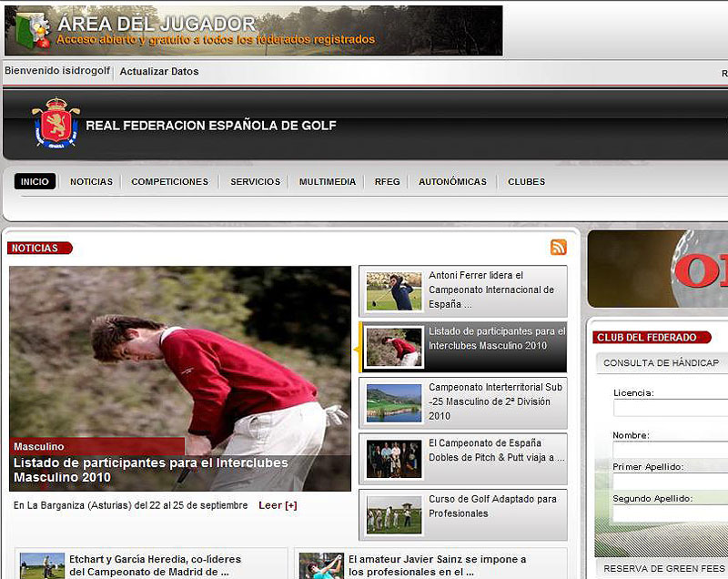Screen dimensions: 728x579
Task: Open El amateur Javier Sainz article
Action: pyautogui.click(x=438, y=565)
